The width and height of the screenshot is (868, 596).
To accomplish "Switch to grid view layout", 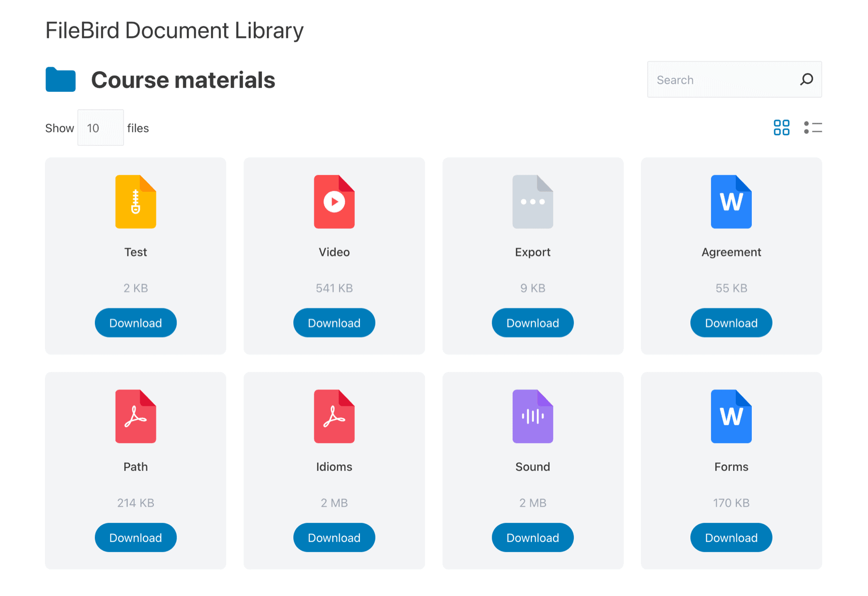I will [781, 128].
